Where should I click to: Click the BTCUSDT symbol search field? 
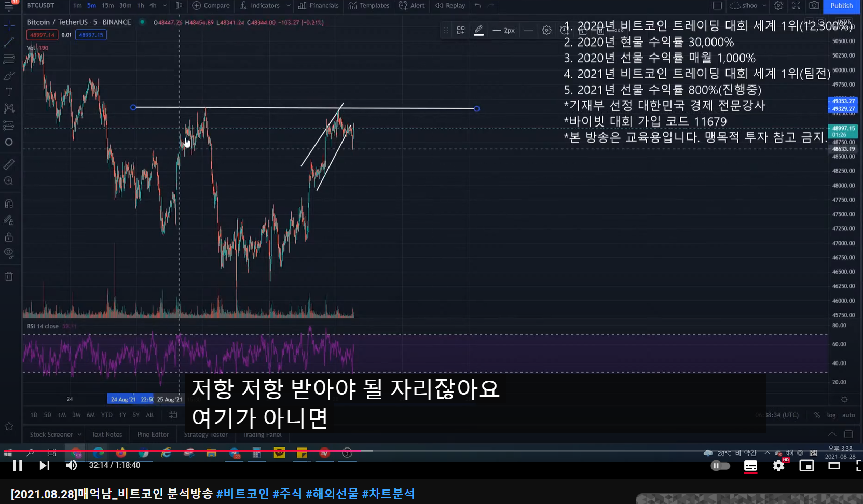tap(40, 5)
